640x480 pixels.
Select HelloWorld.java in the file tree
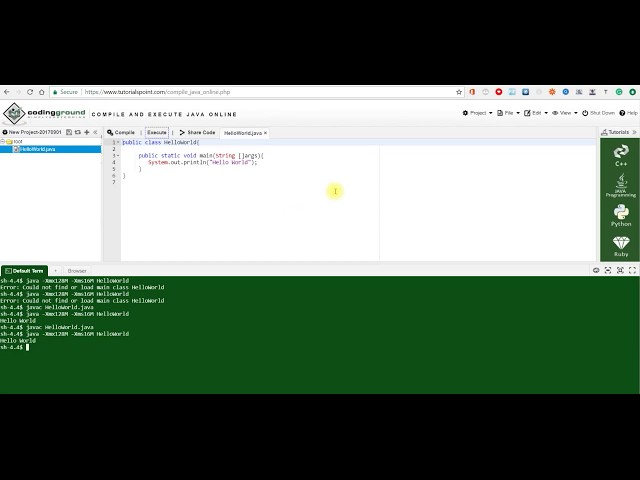[x=38, y=149]
